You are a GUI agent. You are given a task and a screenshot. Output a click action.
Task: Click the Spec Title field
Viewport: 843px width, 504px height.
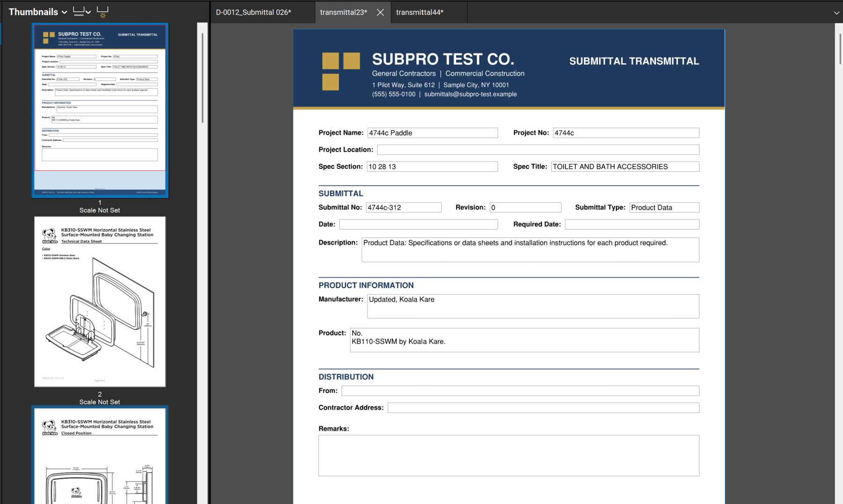[x=625, y=167]
